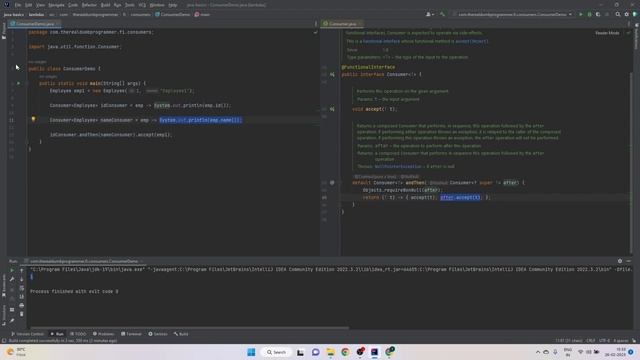Screen dimensions: 640x360
Task: Open the Tools menu
Action: pos(129,5)
